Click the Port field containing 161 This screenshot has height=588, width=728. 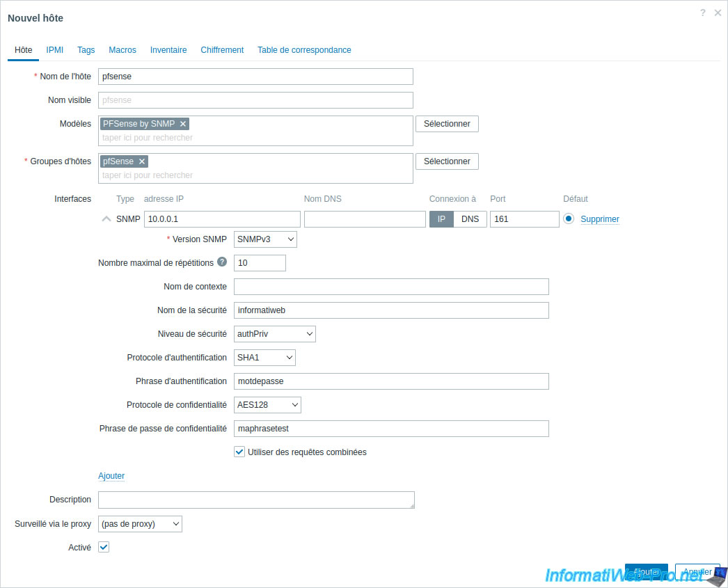pyautogui.click(x=525, y=219)
